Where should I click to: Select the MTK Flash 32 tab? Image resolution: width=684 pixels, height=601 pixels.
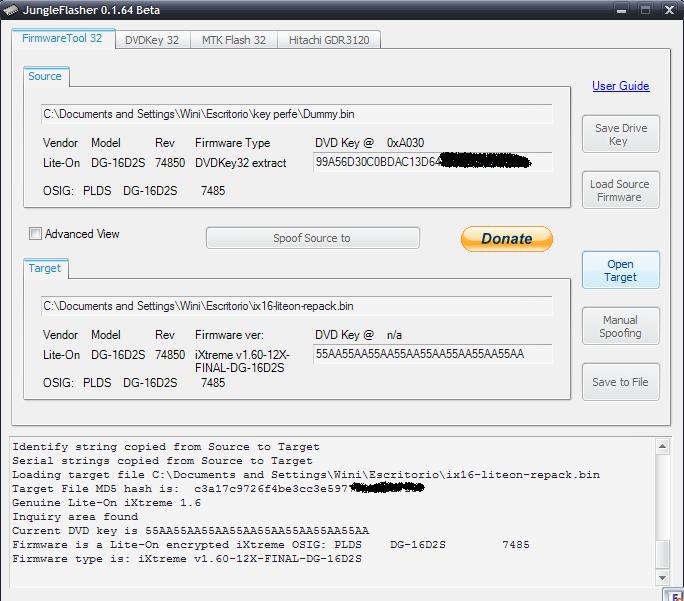coord(234,40)
